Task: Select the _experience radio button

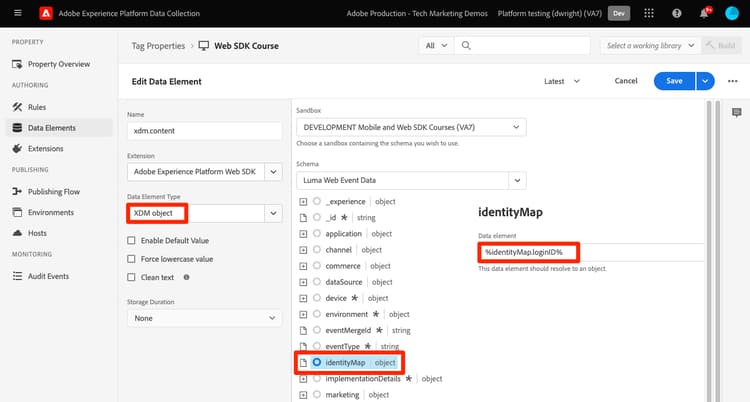Action: pos(317,201)
